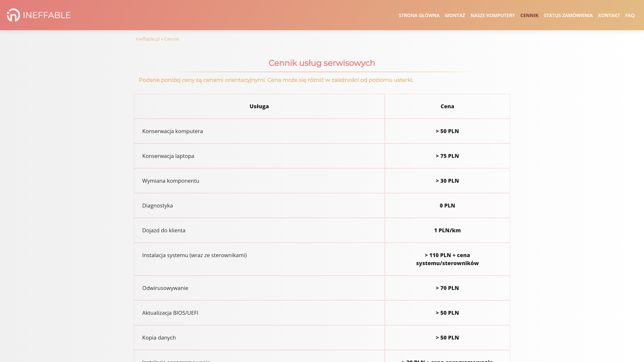Click the Dojazd do klienta price cell

pyautogui.click(x=447, y=230)
